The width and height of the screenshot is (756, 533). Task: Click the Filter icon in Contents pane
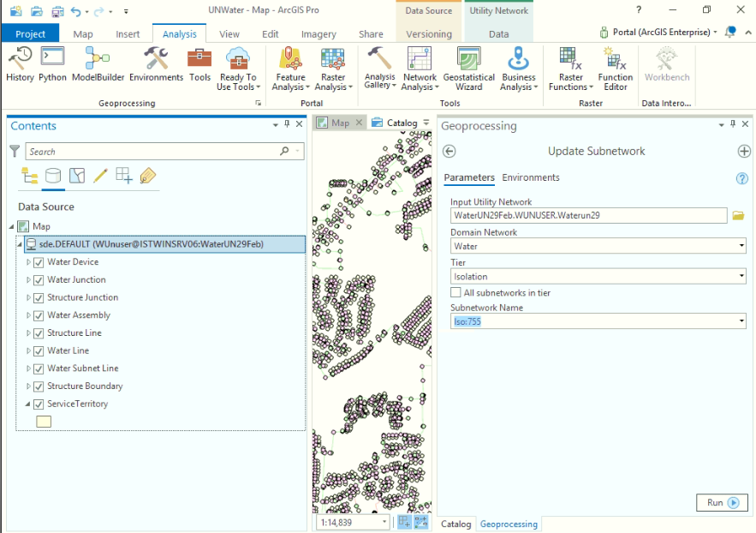[15, 152]
